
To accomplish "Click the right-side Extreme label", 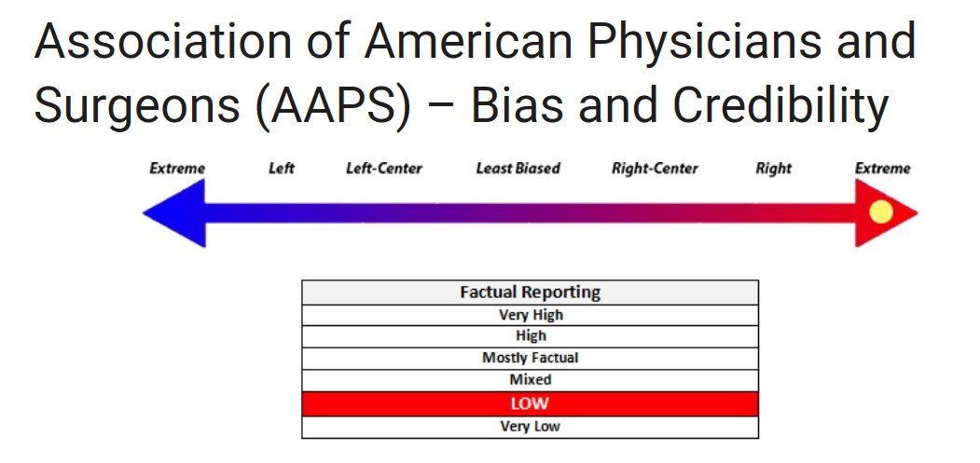I will (x=883, y=169).
